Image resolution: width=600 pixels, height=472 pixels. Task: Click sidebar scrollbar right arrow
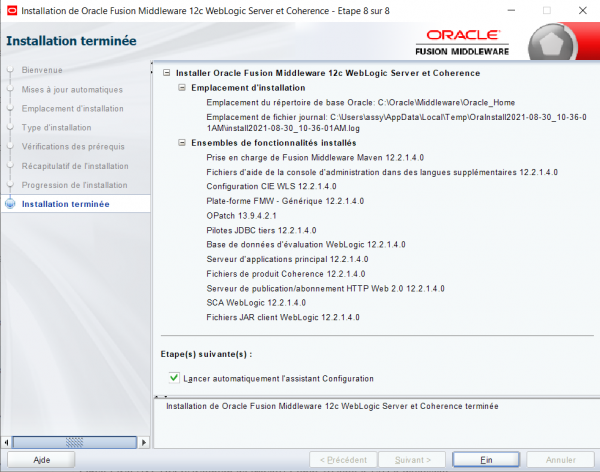pos(144,443)
